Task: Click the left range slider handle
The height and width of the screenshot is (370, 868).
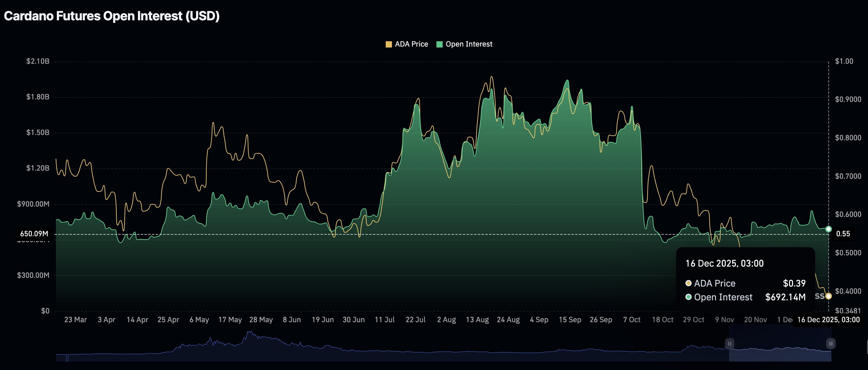Action: pyautogui.click(x=729, y=343)
